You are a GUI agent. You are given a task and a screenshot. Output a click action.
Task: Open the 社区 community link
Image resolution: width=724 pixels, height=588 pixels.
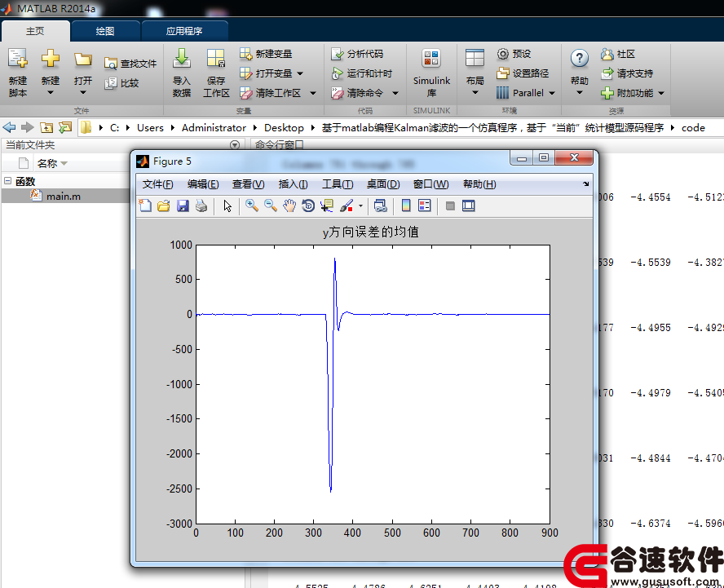[x=618, y=54]
